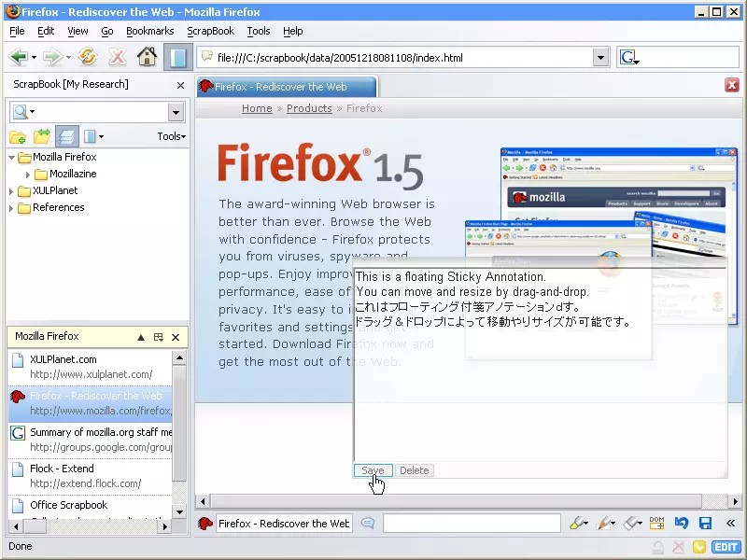The width and height of the screenshot is (747, 560).
Task: Collapse the edit toolbar with double chevron
Action: 730,524
